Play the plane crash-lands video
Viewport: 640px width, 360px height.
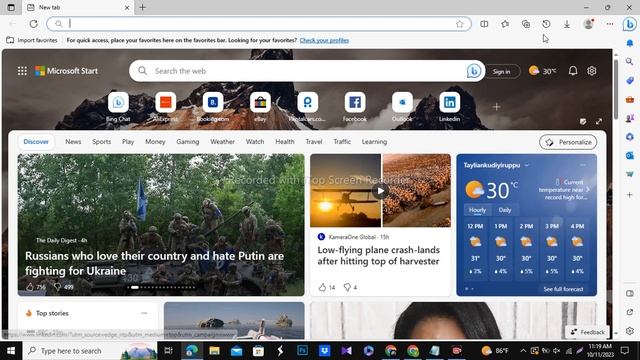click(x=380, y=191)
